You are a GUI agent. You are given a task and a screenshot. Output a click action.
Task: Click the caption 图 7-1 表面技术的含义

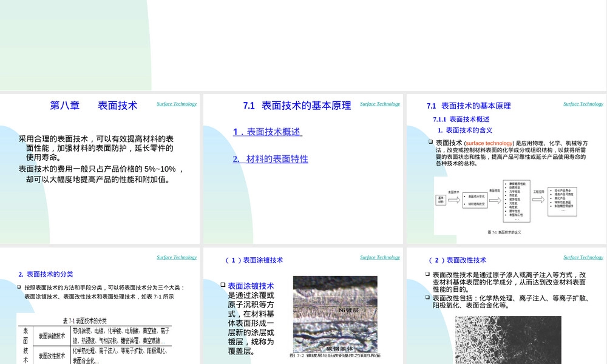click(x=504, y=232)
